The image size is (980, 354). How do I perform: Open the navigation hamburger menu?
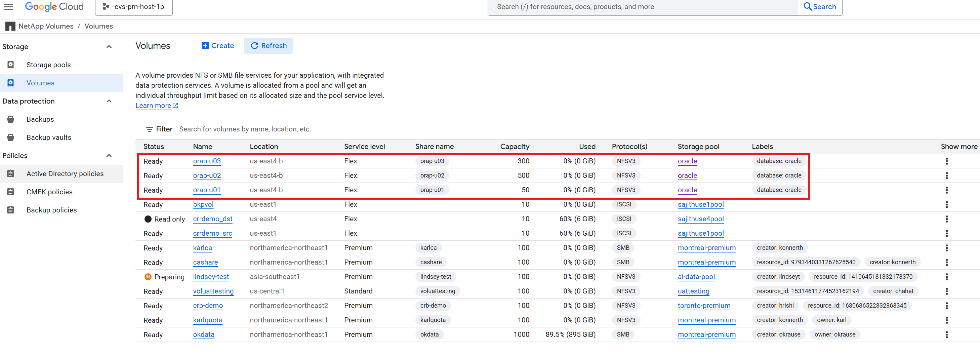[x=8, y=6]
